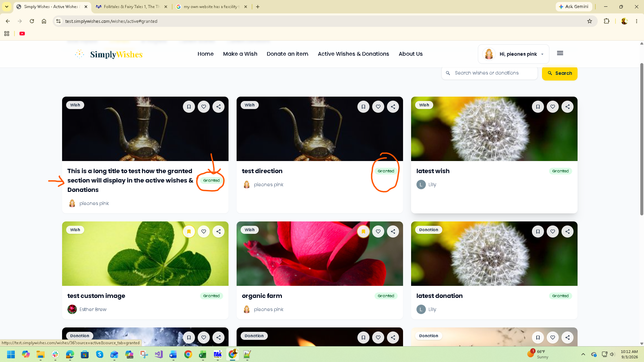Viewport: 644px width, 362px height.
Task: Open the YouTube bookmark shortcut
Action: tap(22, 34)
